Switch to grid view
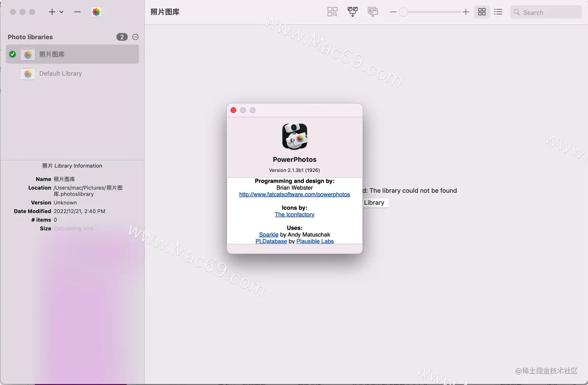This screenshot has width=588, height=385. (482, 12)
